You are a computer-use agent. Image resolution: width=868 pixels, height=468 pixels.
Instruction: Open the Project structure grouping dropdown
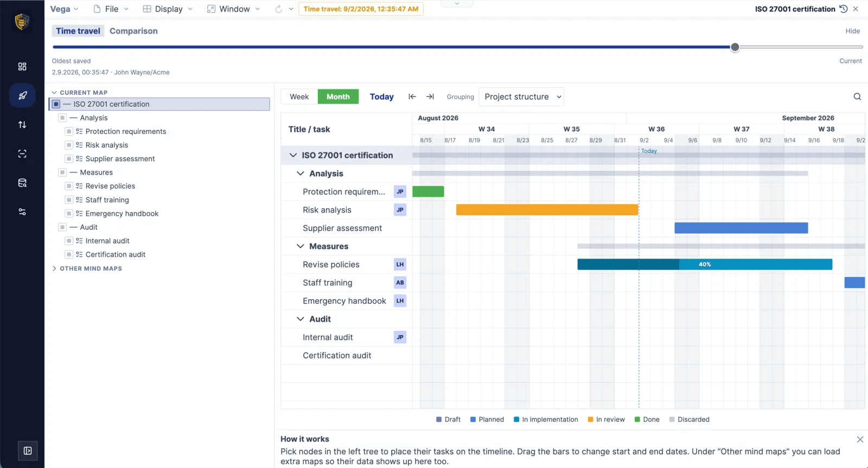[x=521, y=97]
